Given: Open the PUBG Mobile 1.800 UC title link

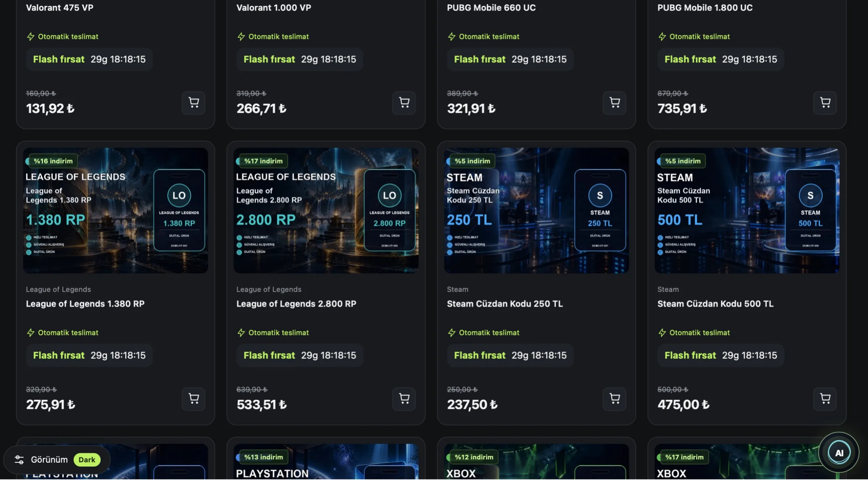Looking at the screenshot, I should click(705, 8).
